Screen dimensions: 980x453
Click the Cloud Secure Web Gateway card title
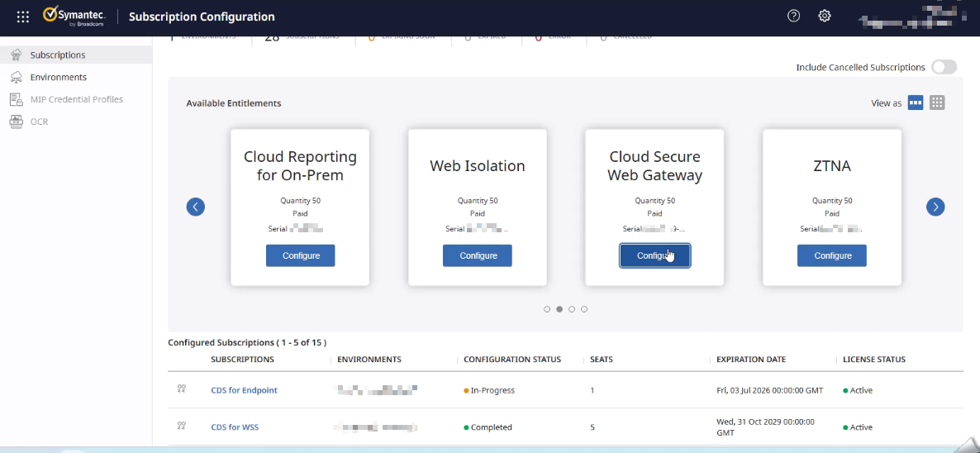654,165
